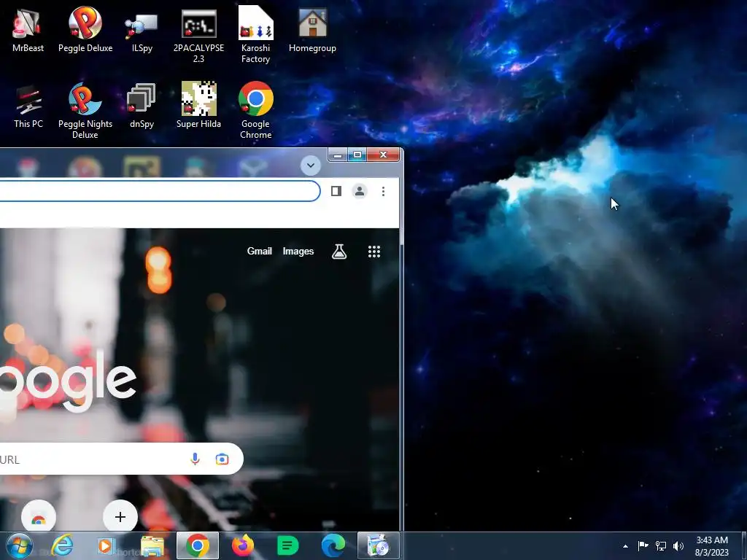Toggle Chrome's side panel
747x560 pixels.
coord(336,192)
